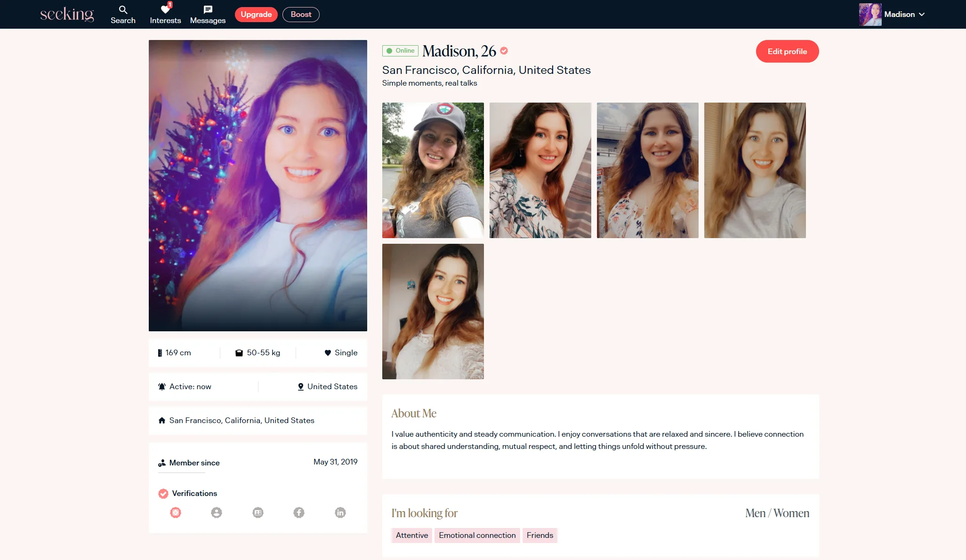Click the Edit profile button
The height and width of the screenshot is (560, 966).
tap(787, 51)
